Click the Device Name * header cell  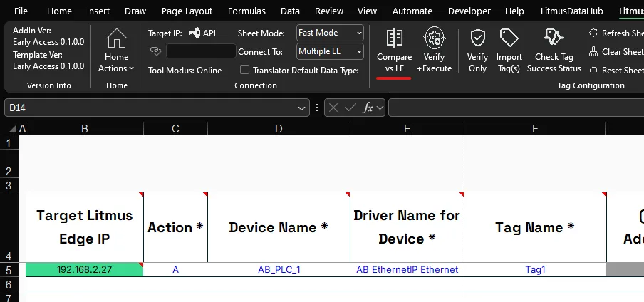click(x=279, y=226)
